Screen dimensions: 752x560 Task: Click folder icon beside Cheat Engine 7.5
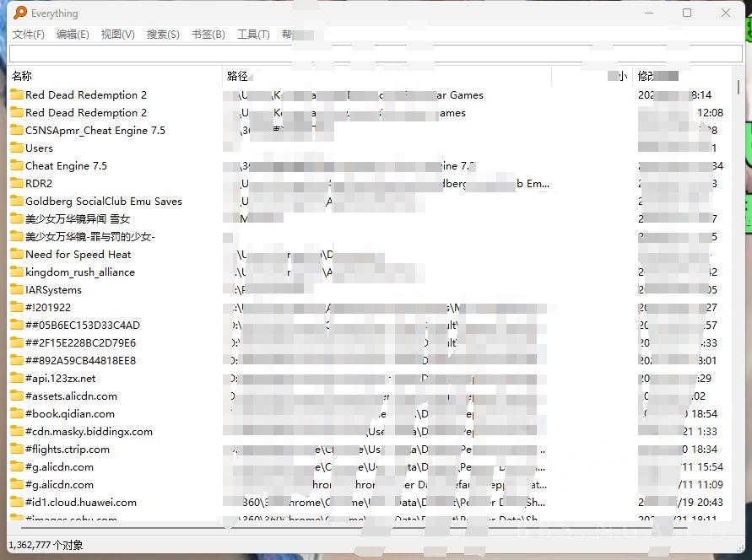point(17,165)
